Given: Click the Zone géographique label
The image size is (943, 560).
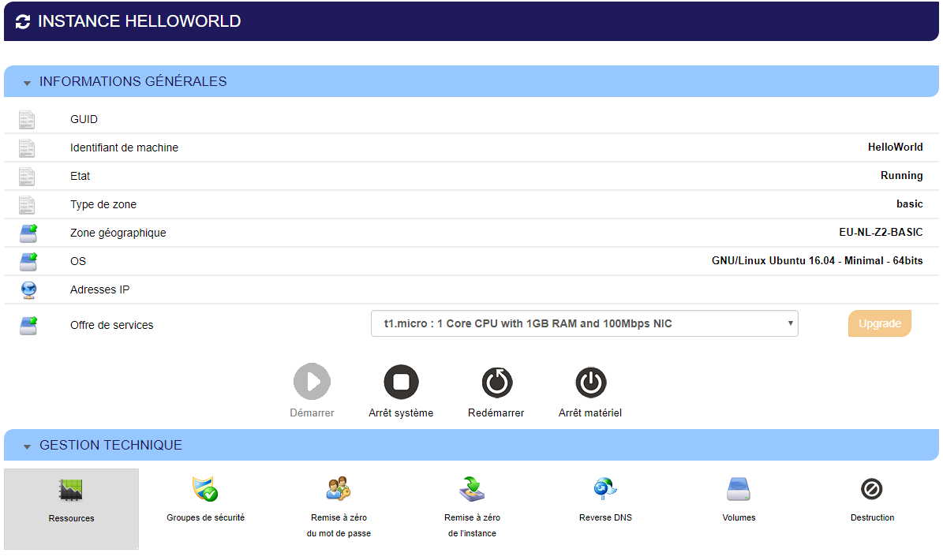Looking at the screenshot, I should [x=118, y=233].
